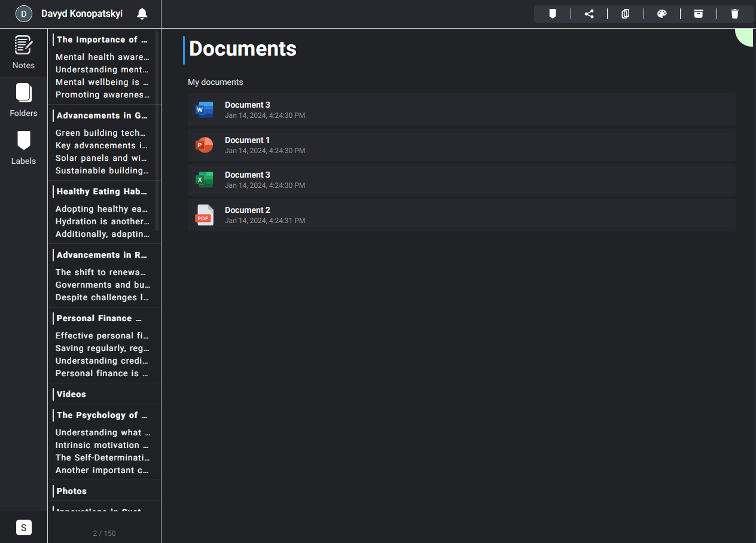The width and height of the screenshot is (756, 543).
Task: Open Word file Document 3
Action: click(x=462, y=109)
